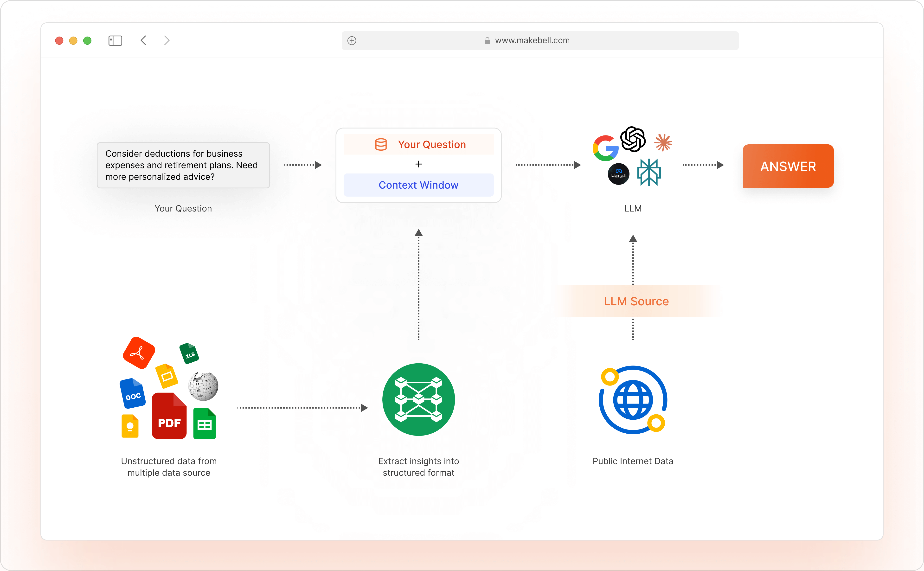924x571 pixels.
Task: Click the Context Window box
Action: coord(418,185)
